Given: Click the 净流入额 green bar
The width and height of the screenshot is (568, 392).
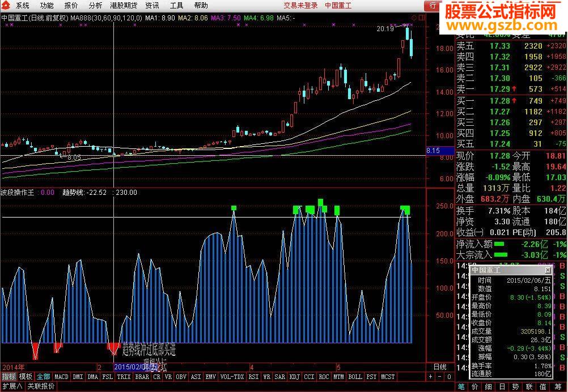Looking at the screenshot, I should coord(499,244).
